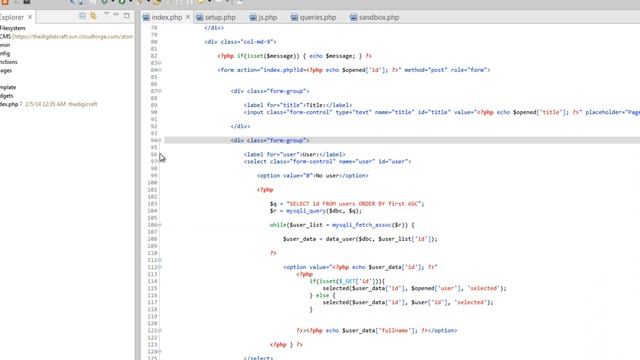Click the PHP file icon on index.php tab
640x360 pixels.
pos(146,18)
